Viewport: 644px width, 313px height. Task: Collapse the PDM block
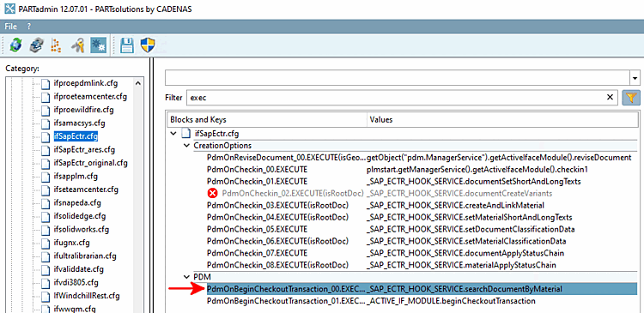(187, 277)
